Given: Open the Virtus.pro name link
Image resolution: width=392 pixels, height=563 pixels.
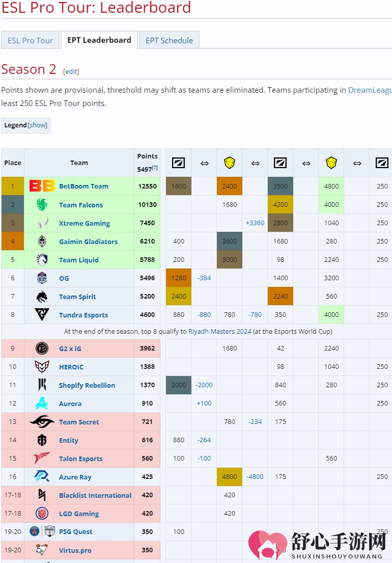Looking at the screenshot, I should (75, 550).
